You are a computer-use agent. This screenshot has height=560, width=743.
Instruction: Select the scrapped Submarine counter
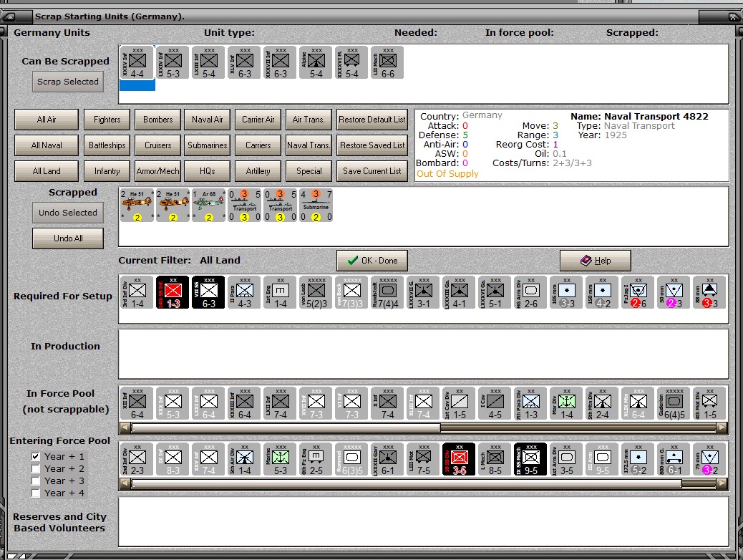click(316, 205)
